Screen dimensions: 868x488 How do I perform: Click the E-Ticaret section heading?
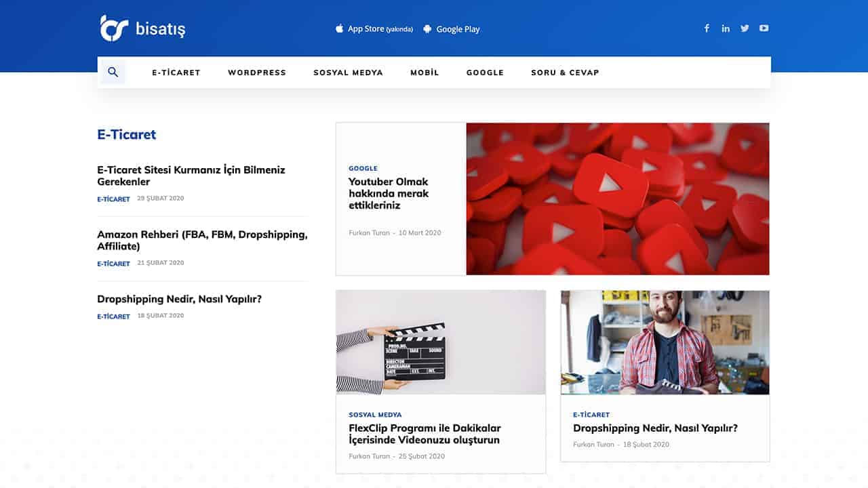coord(127,134)
